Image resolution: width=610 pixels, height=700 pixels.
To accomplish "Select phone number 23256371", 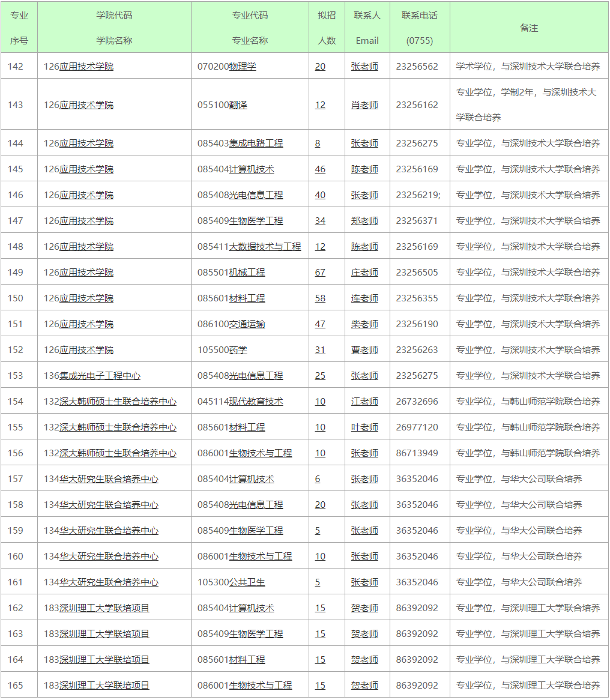I will pyautogui.click(x=417, y=221).
